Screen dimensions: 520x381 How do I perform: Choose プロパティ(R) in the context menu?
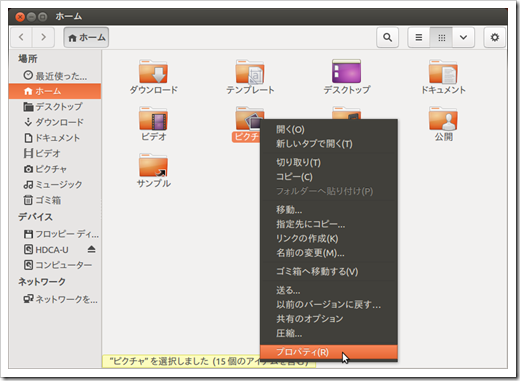coord(329,352)
